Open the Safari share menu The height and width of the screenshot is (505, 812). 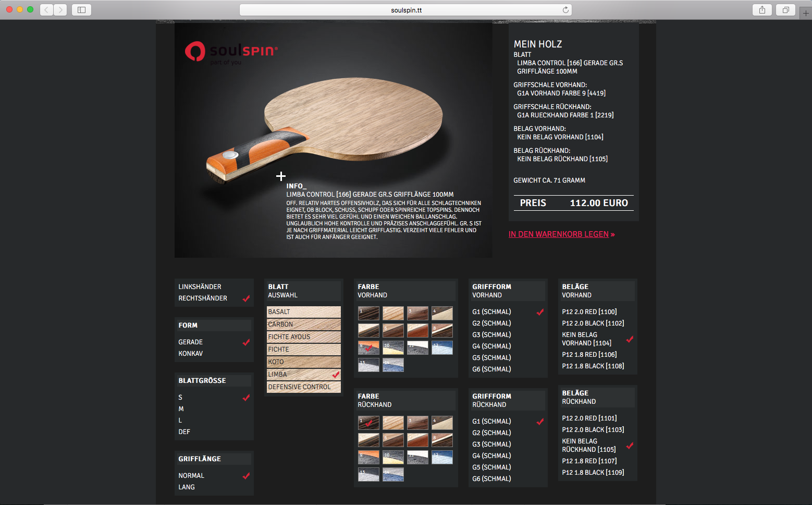(762, 10)
